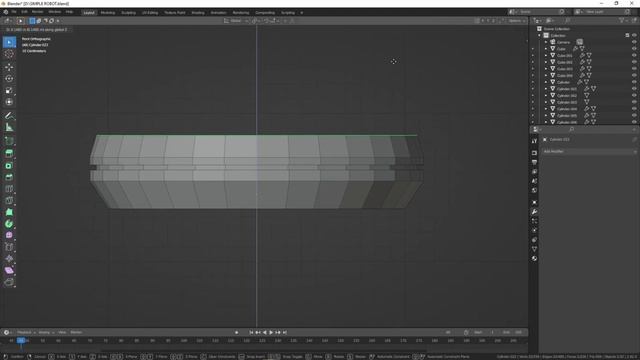Select the Rip Region tool

tap(9, 282)
